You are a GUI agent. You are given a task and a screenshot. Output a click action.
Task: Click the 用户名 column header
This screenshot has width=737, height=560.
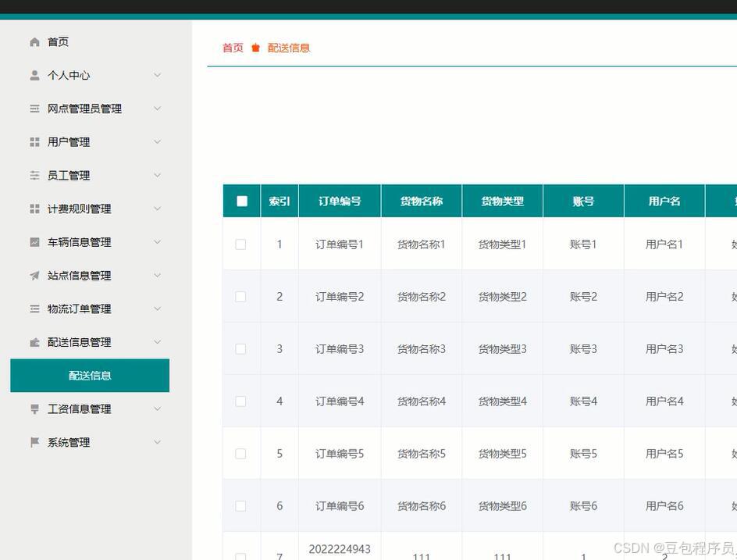click(x=664, y=202)
